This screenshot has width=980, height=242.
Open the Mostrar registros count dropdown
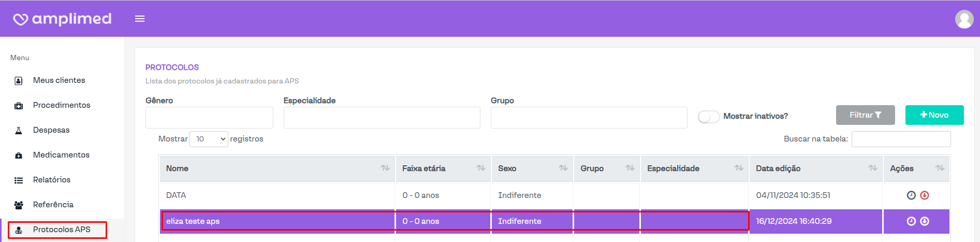click(209, 139)
